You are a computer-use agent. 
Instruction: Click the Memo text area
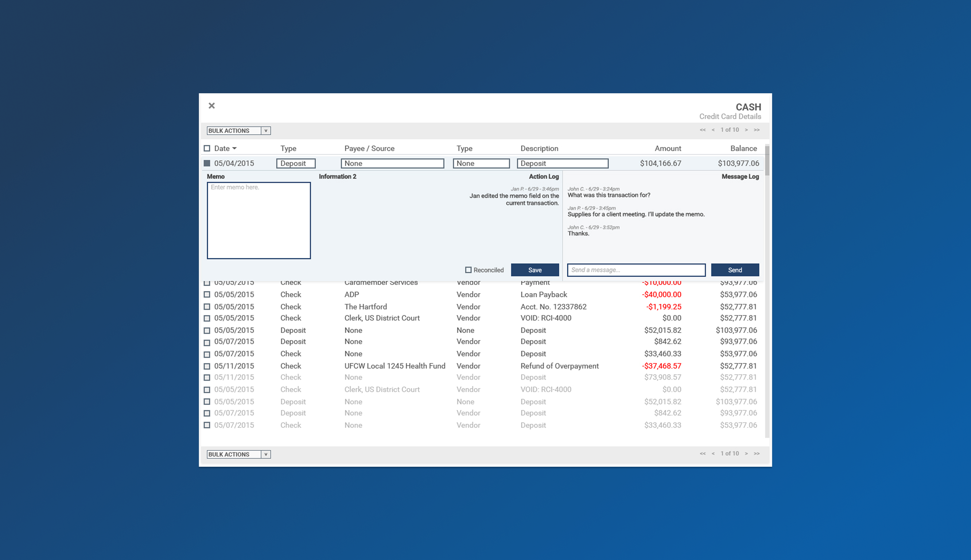coord(259,221)
